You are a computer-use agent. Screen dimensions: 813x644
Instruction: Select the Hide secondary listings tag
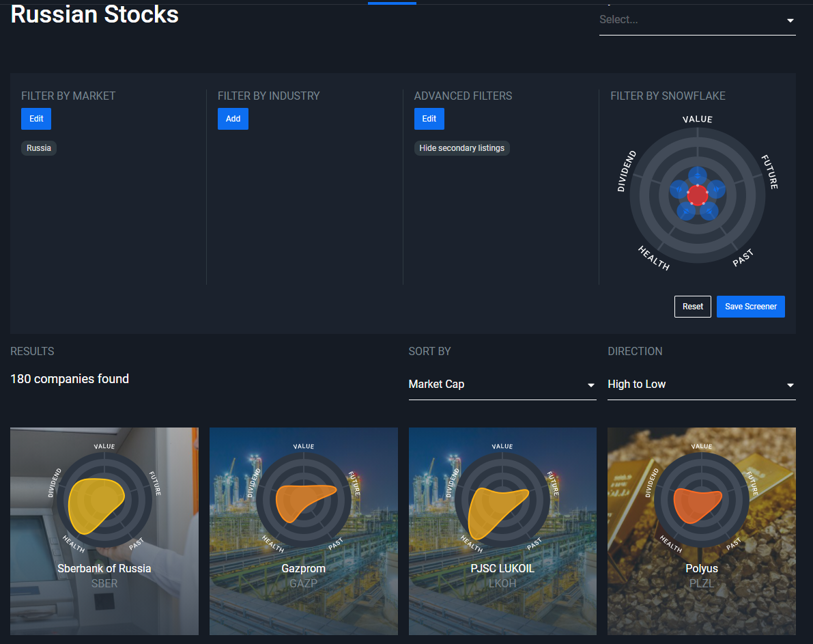[461, 148]
